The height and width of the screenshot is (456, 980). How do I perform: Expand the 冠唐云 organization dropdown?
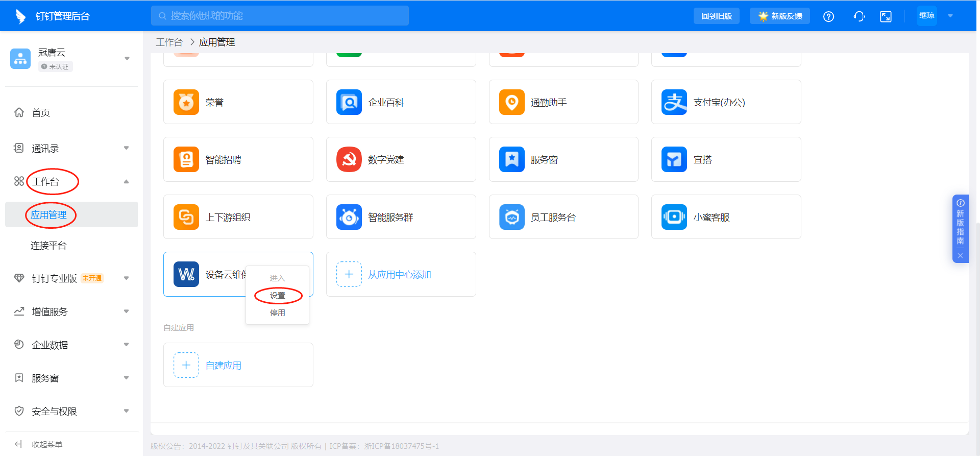(127, 59)
